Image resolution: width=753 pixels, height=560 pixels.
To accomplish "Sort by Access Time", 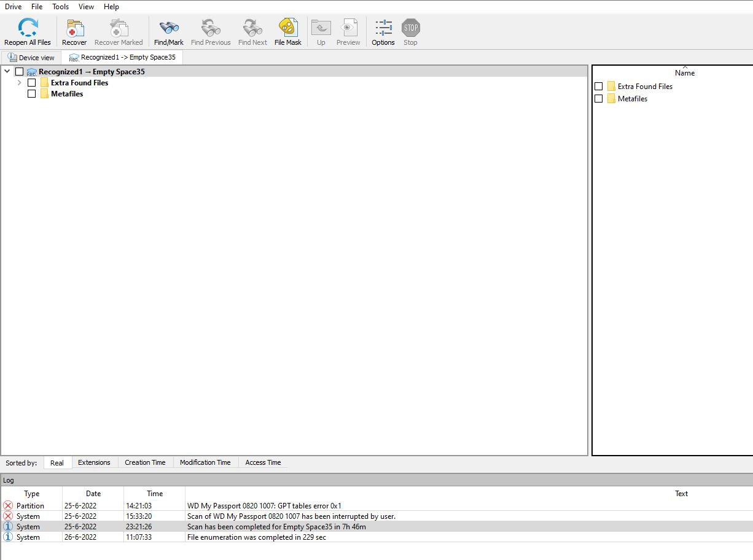I will point(263,462).
